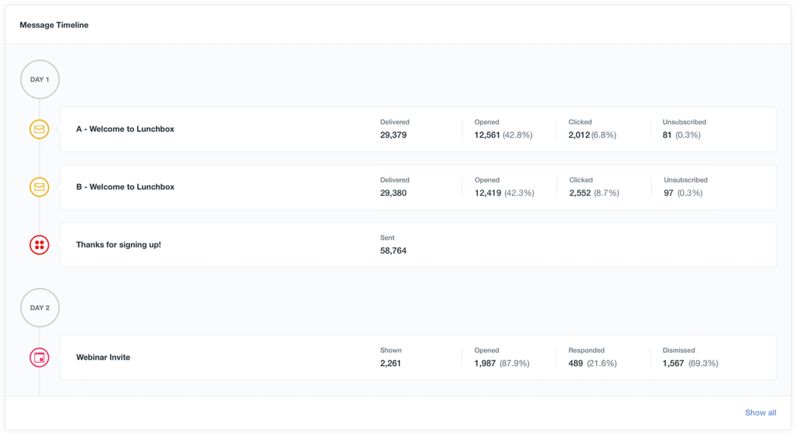
Task: Click the red Twilio icon beside Thanks for signing up
Action: pos(39,245)
